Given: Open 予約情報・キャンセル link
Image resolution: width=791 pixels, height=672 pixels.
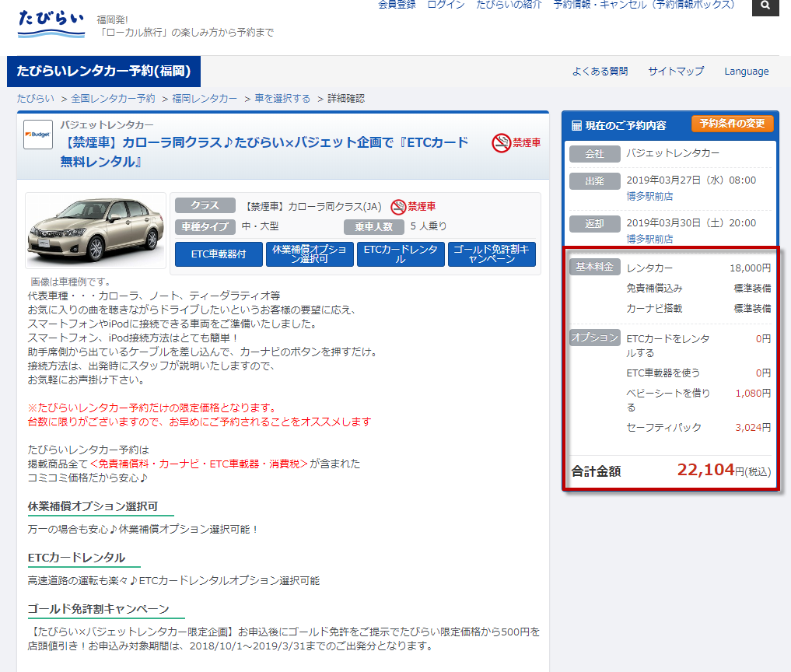Looking at the screenshot, I should tap(644, 5).
